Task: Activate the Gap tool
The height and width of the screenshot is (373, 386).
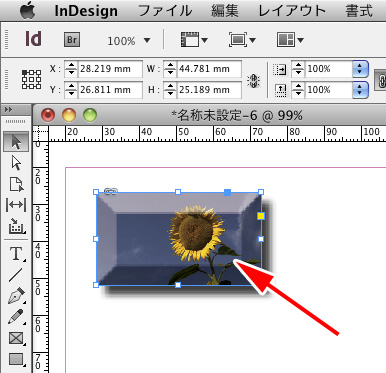Action: (x=16, y=205)
